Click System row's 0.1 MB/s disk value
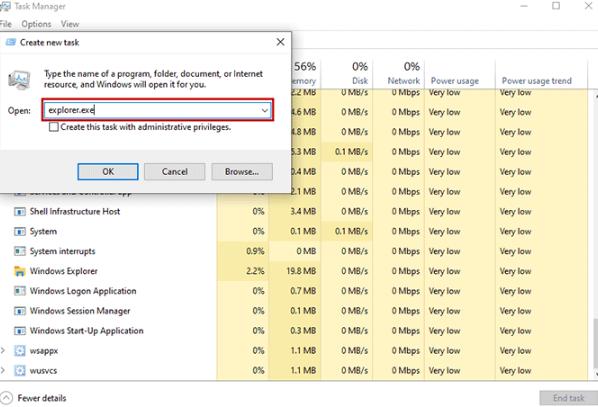 click(351, 232)
